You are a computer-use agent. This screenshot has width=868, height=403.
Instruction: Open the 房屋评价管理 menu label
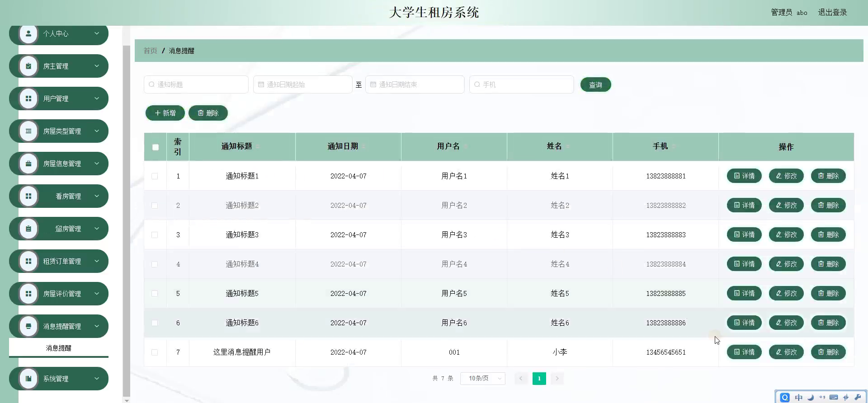pos(62,294)
